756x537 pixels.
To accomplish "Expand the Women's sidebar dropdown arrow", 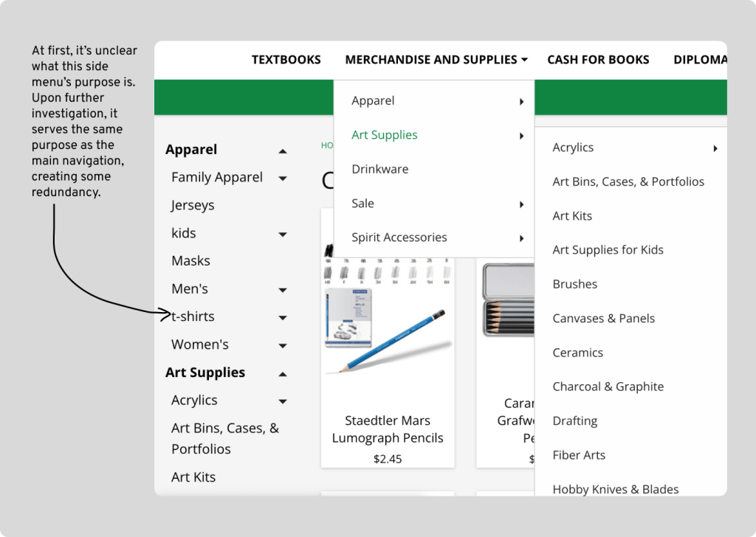I will tap(282, 345).
